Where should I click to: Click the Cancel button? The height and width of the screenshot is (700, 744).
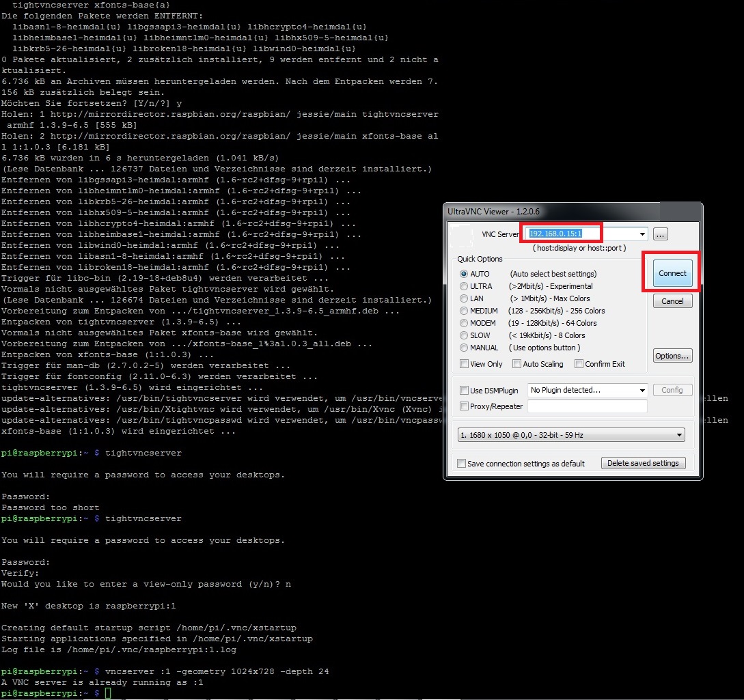tap(672, 301)
